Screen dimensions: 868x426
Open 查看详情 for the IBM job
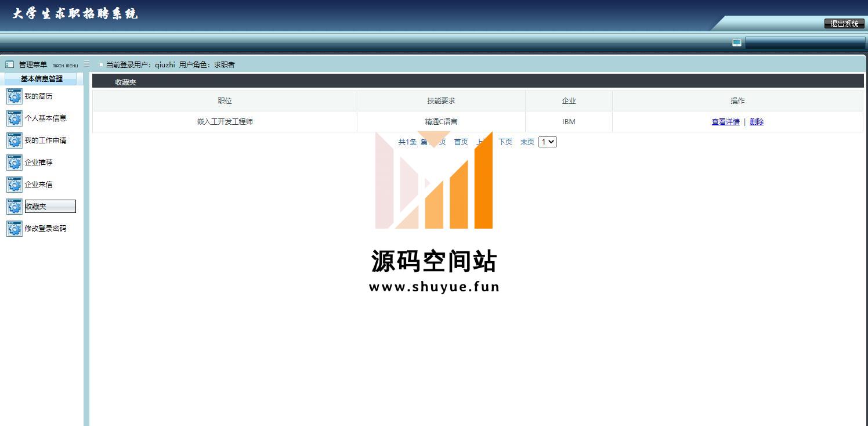tap(725, 122)
